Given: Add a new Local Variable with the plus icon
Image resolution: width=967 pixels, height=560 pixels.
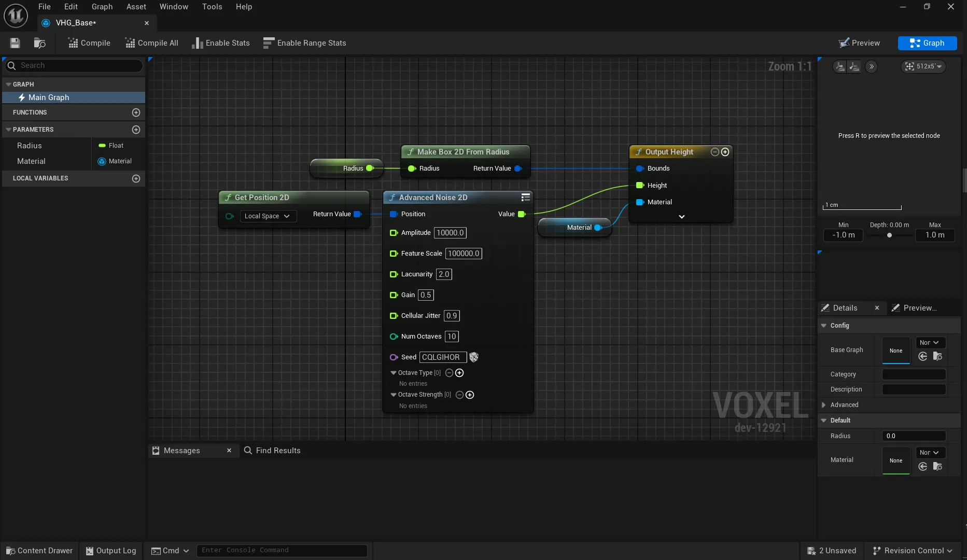Looking at the screenshot, I should tap(136, 178).
